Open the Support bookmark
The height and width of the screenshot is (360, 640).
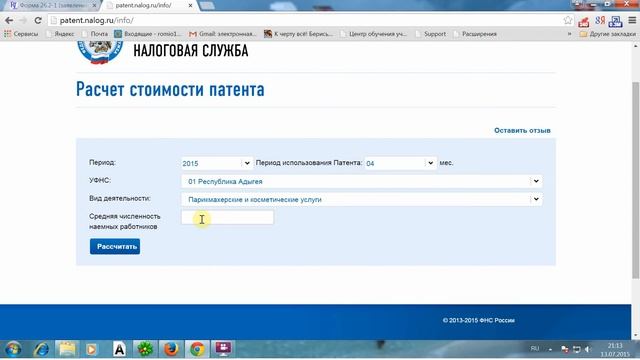click(431, 34)
